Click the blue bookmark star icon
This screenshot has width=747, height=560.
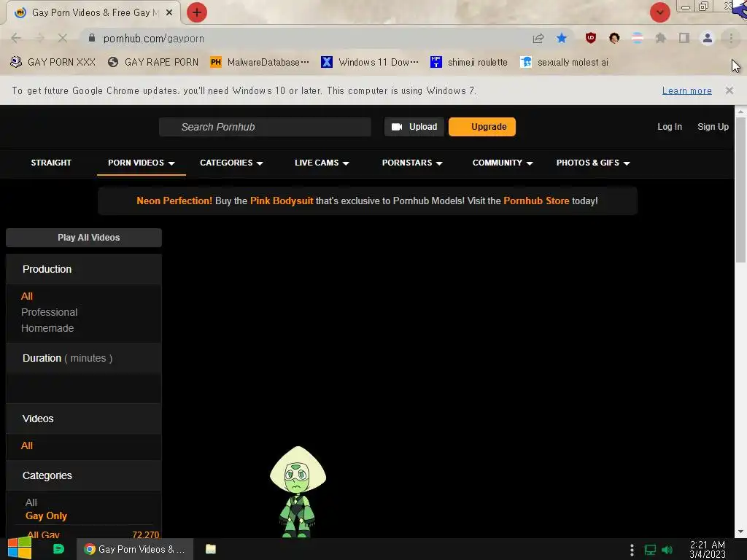tap(562, 38)
